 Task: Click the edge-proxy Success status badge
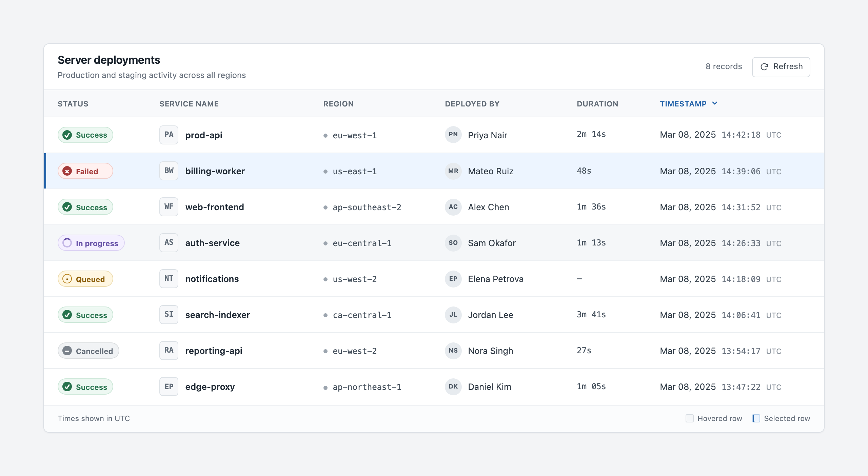85,387
